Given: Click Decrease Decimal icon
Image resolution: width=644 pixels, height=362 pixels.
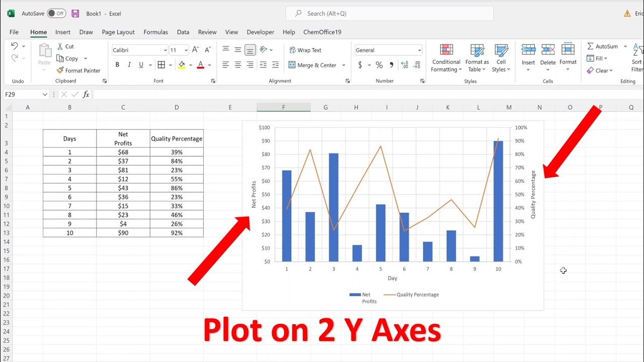Looking at the screenshot, I should click(x=417, y=65).
